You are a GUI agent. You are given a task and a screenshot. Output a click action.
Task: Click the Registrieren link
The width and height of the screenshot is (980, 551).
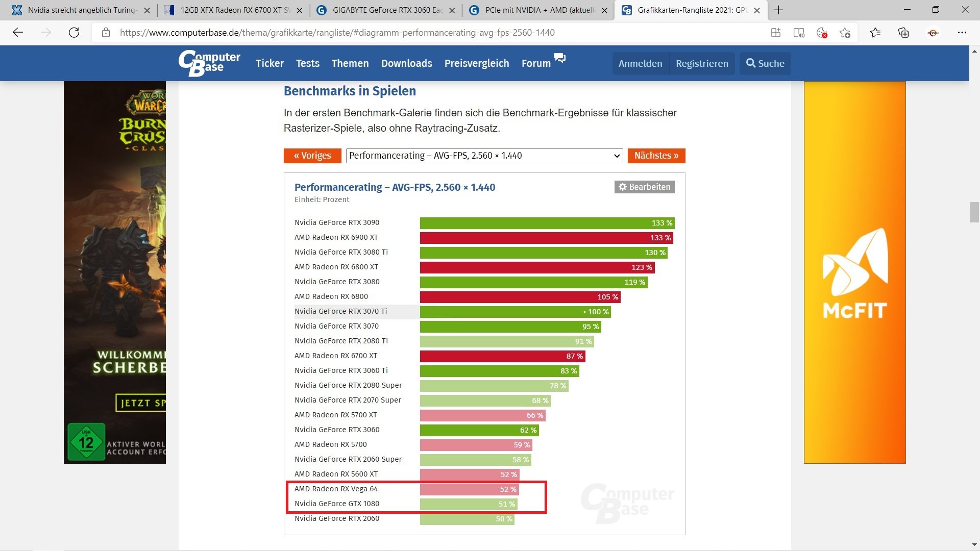(702, 63)
